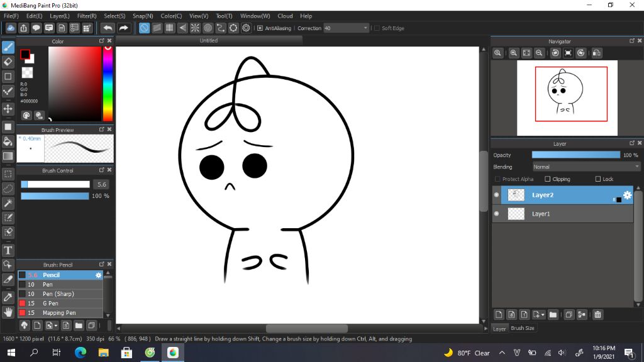This screenshot has width=644, height=362.
Task: Switch to the Untitled canvas tab
Action: click(209, 40)
